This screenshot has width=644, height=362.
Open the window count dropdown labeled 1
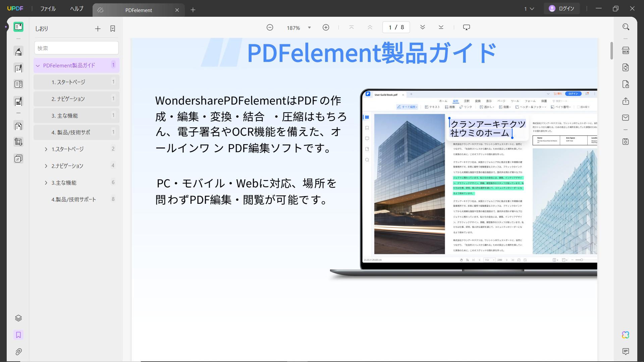point(529,9)
